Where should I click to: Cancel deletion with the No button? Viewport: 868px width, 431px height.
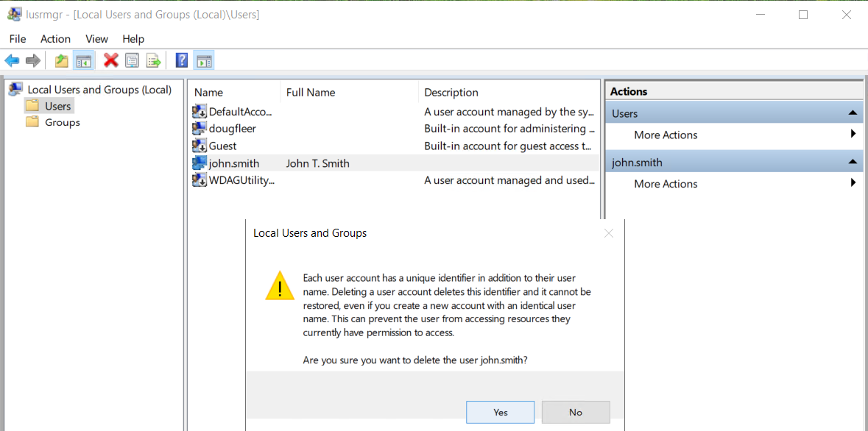coord(576,412)
